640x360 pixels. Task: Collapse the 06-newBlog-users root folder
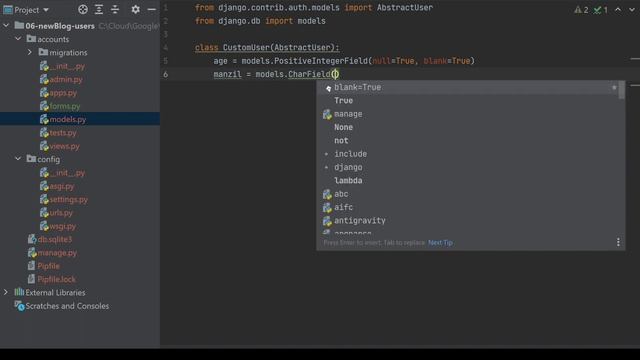6,26
